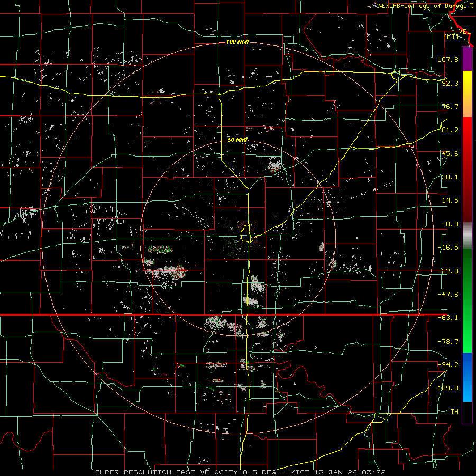The image size is (476, 476).
Task: Select the 30.1 scale value
Action: (x=450, y=177)
